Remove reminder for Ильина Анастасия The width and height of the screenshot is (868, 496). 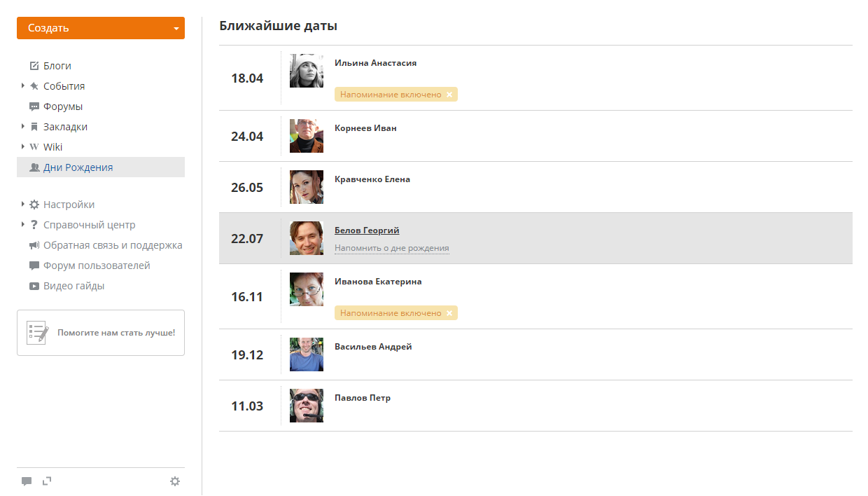(449, 95)
